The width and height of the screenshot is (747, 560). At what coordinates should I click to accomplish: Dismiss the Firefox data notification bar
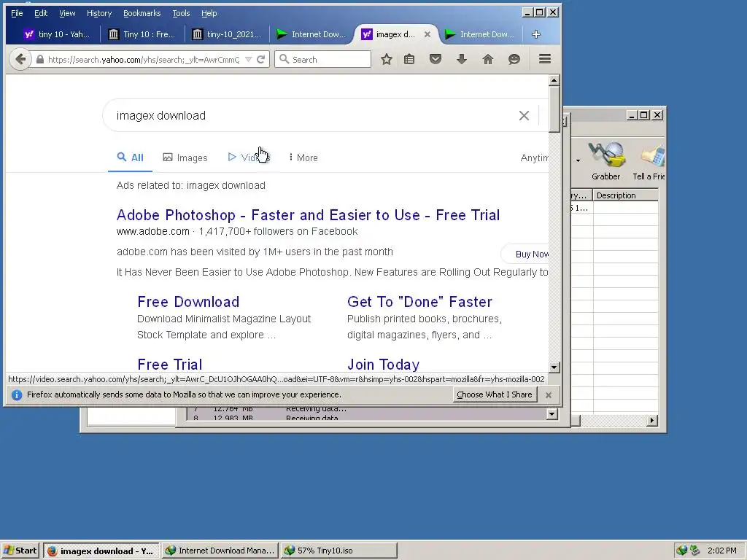[x=549, y=394]
